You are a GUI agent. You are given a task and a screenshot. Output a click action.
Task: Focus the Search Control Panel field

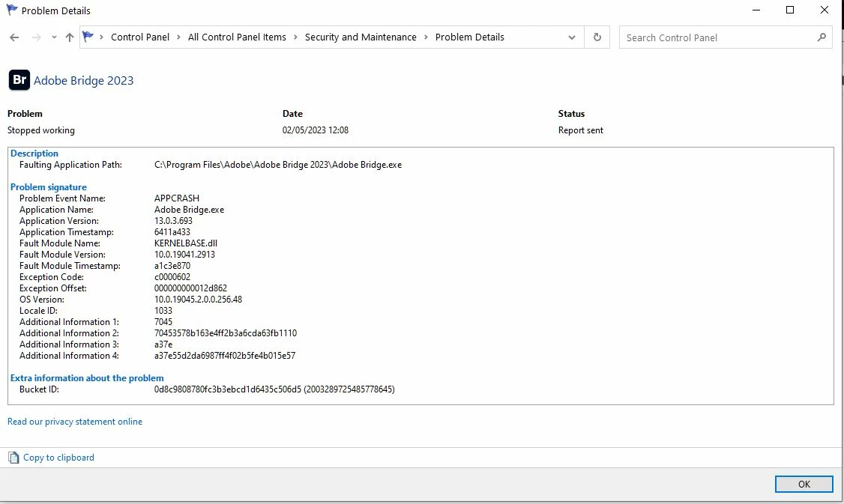tap(726, 37)
